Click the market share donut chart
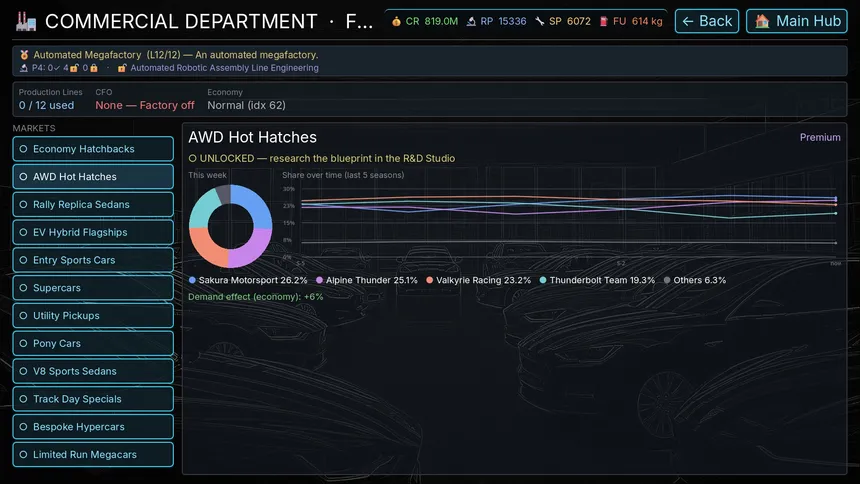Viewport: 860px width, 484px height. 230,226
